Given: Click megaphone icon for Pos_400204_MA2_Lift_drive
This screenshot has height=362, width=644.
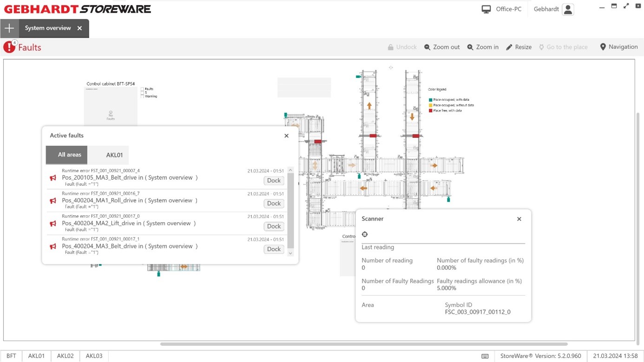Looking at the screenshot, I should (x=53, y=223).
